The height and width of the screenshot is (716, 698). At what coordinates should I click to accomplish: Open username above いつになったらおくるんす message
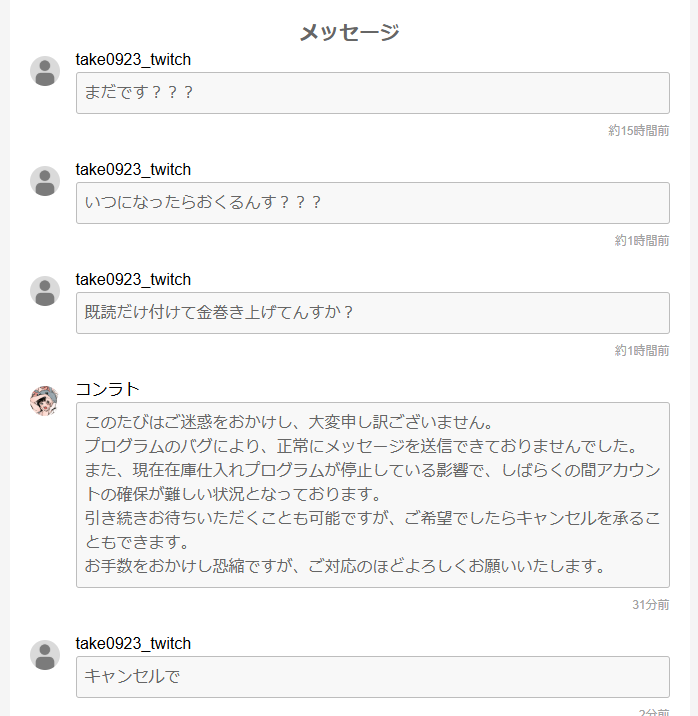[133, 170]
